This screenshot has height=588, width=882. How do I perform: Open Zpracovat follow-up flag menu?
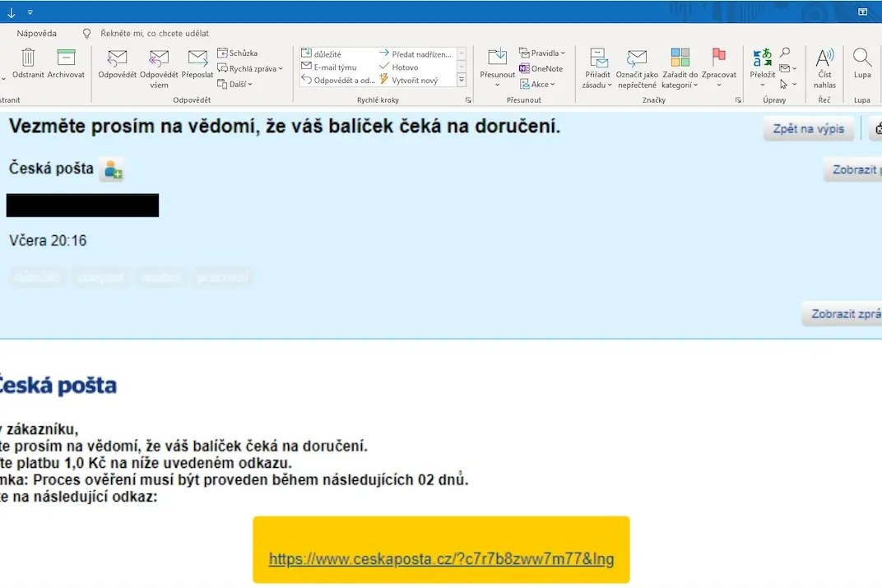pos(719,68)
